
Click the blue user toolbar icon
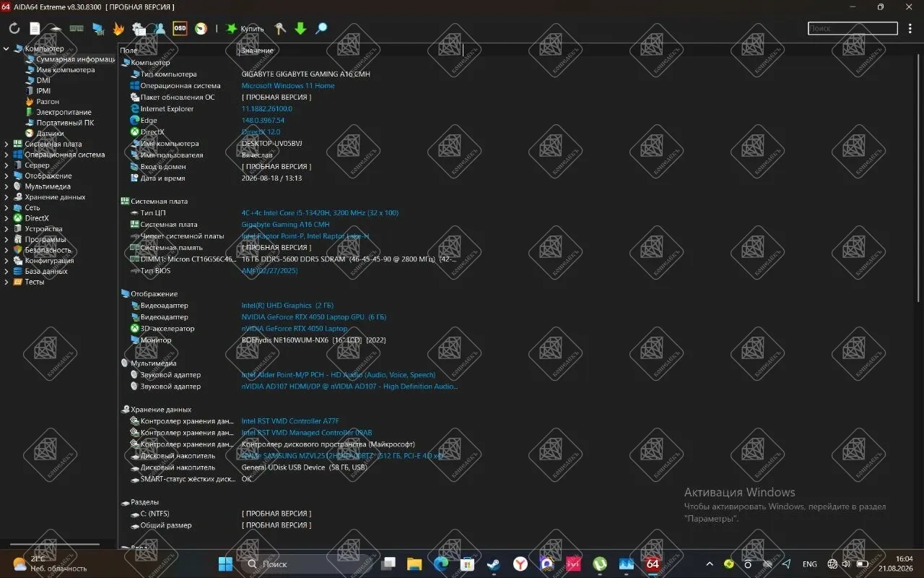(x=160, y=29)
